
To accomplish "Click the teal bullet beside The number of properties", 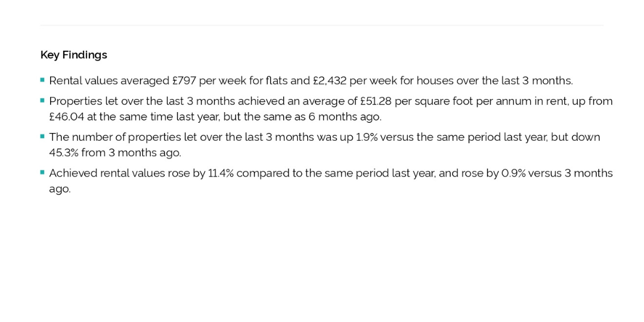I will (42, 137).
